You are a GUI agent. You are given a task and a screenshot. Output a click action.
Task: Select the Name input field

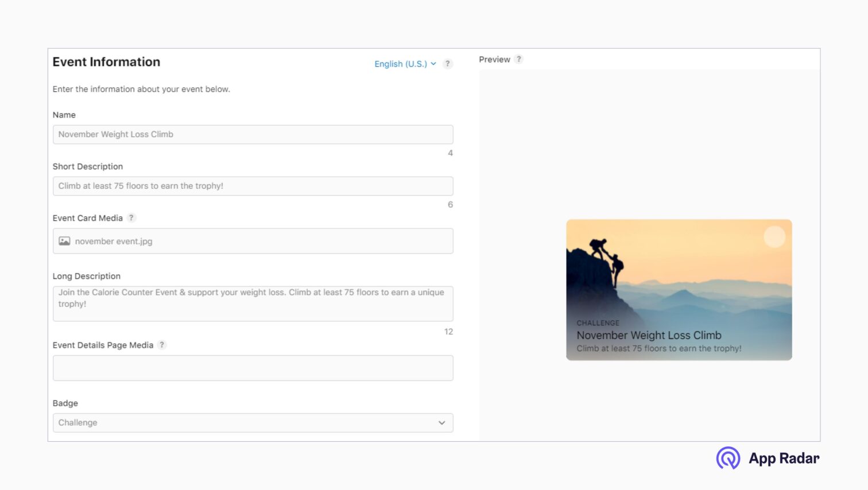(253, 134)
